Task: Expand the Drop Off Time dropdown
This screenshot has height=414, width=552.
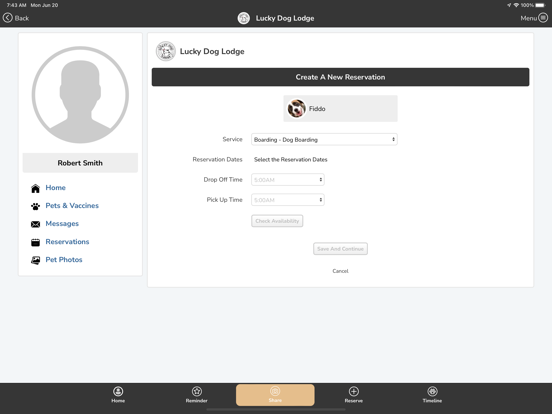Action: point(288,180)
